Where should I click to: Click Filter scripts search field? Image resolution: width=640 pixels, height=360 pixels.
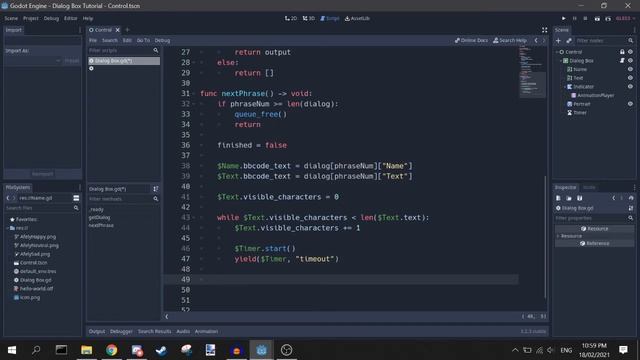point(124,50)
